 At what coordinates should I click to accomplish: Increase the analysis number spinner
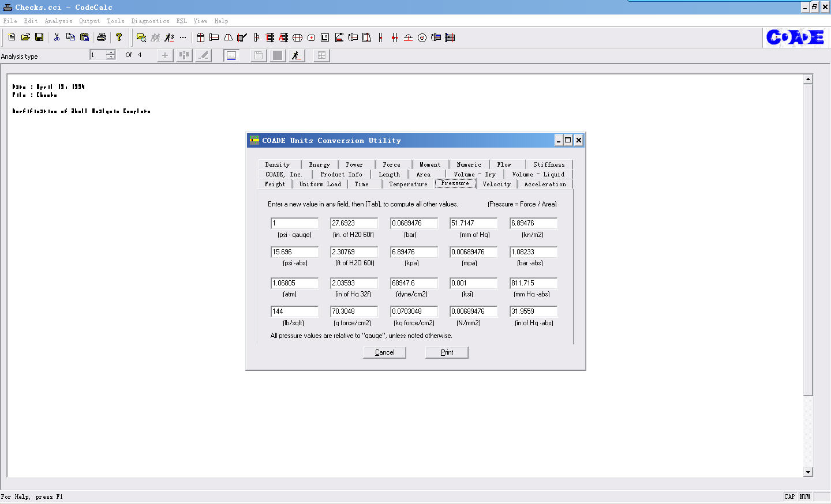pyautogui.click(x=111, y=52)
